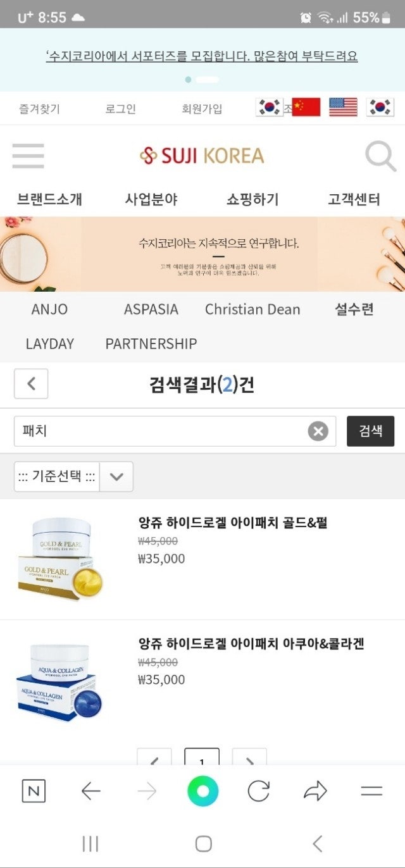405x868 pixels.
Task: Reload page with the refresh icon
Action: pyautogui.click(x=258, y=791)
